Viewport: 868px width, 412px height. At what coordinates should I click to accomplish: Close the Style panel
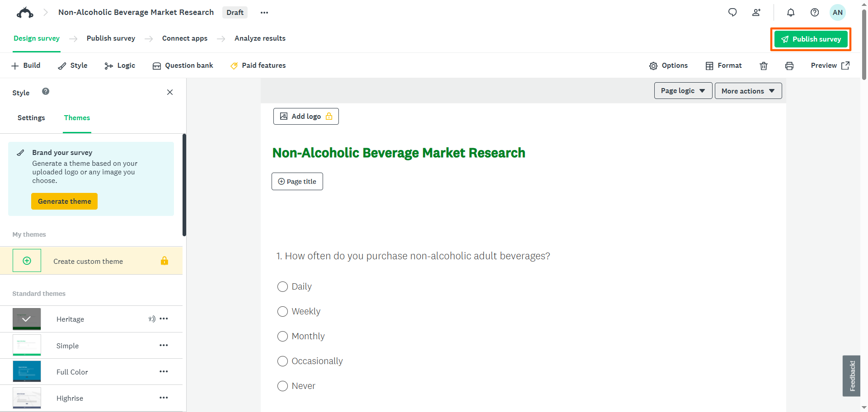tap(170, 92)
